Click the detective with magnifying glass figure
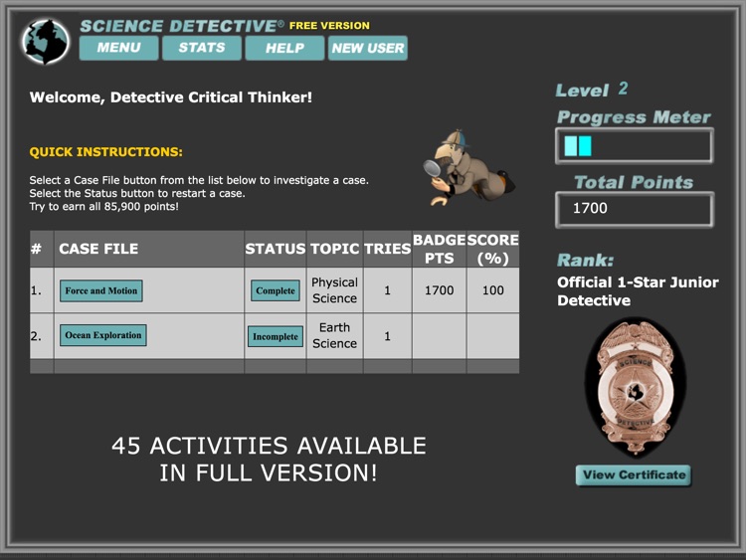 point(468,167)
